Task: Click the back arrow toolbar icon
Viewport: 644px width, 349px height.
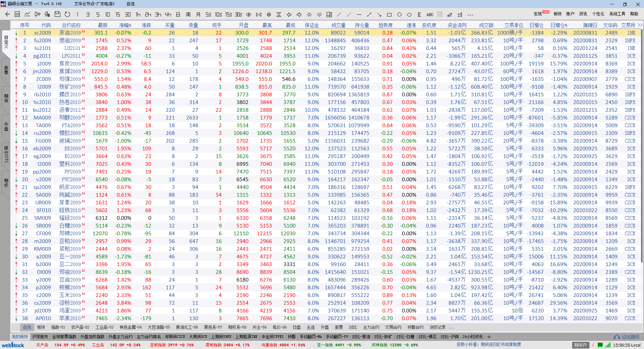Action: tap(7, 14)
